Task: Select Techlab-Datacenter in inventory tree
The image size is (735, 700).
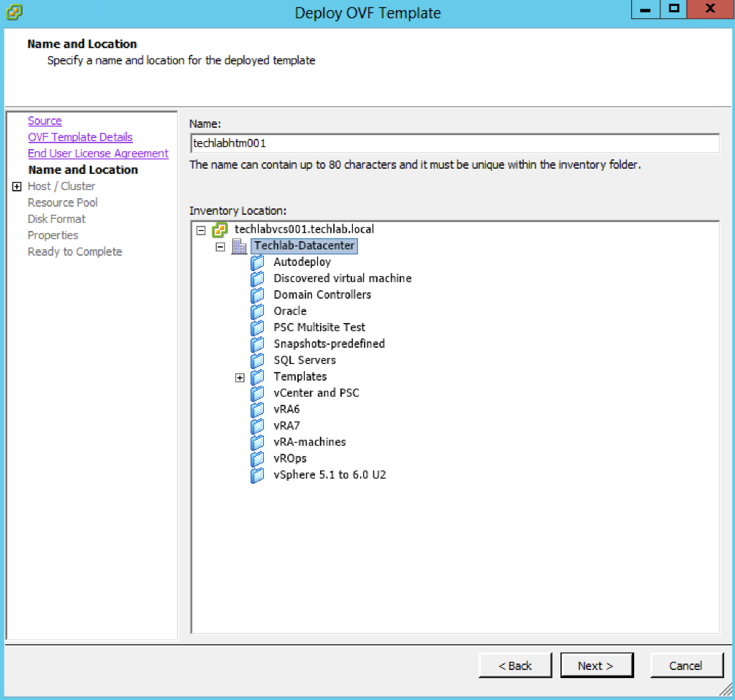Action: 304,246
